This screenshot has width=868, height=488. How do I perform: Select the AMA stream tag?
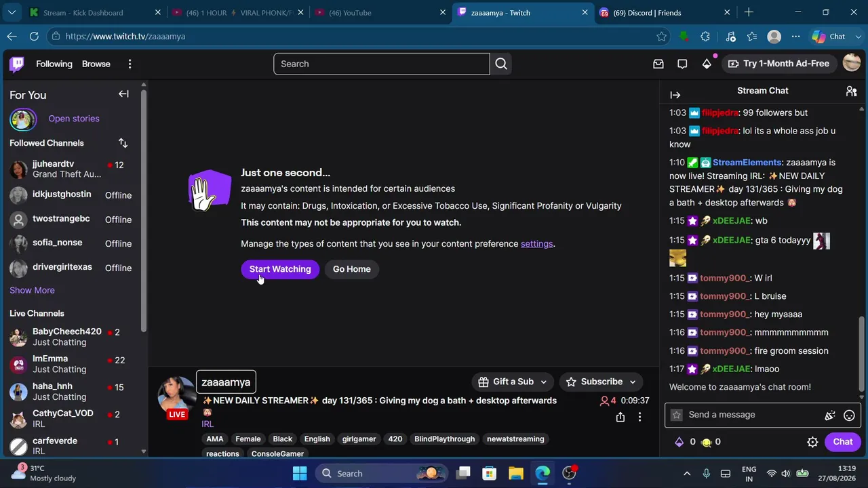215,439
